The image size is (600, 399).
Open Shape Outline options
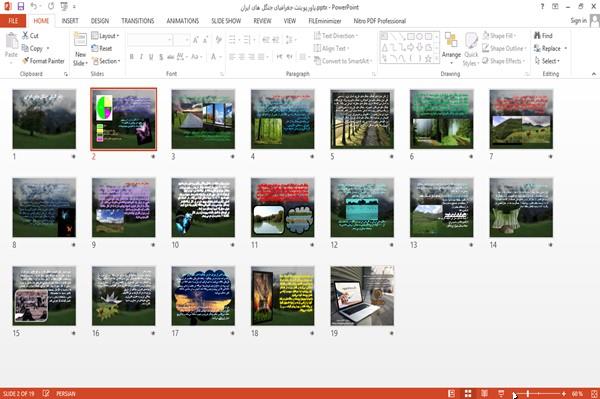pos(504,48)
